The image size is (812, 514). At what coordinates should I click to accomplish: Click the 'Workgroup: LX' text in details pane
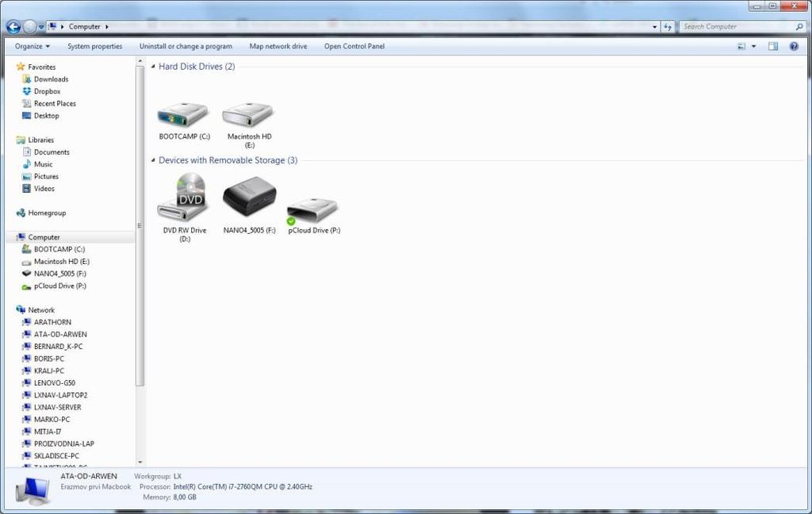158,476
